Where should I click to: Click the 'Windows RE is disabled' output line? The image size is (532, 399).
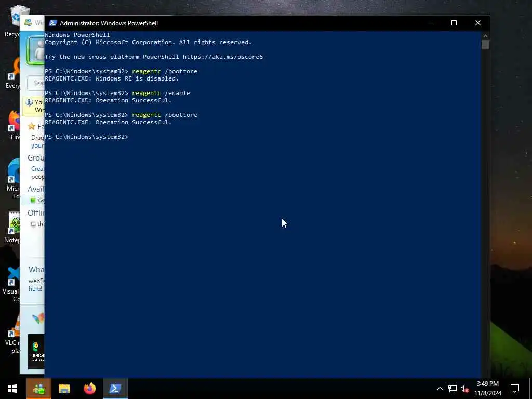pyautogui.click(x=112, y=79)
